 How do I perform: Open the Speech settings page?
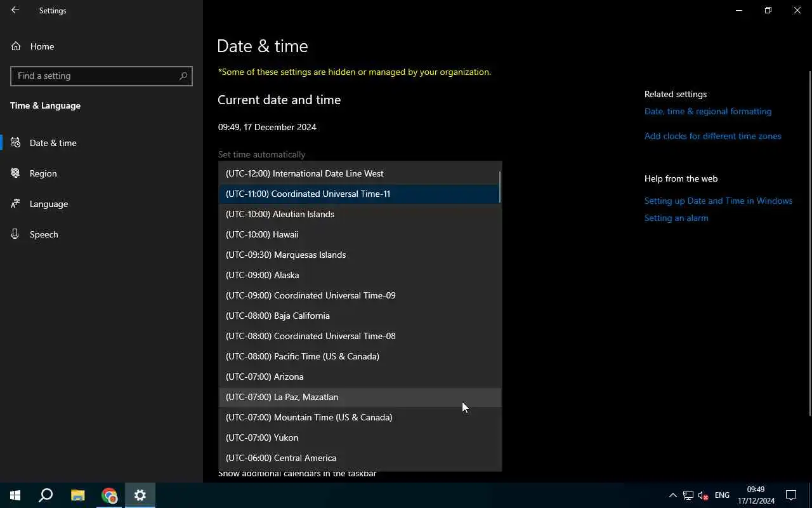[x=44, y=234]
